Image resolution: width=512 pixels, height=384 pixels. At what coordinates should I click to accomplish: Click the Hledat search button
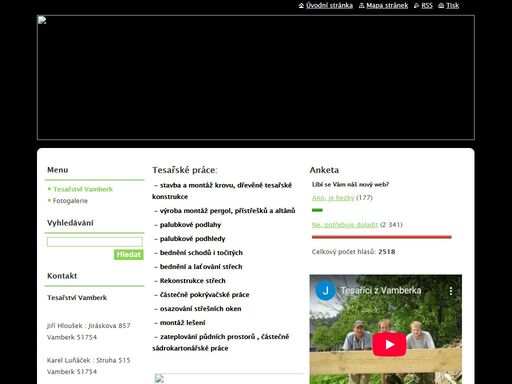coord(129,254)
